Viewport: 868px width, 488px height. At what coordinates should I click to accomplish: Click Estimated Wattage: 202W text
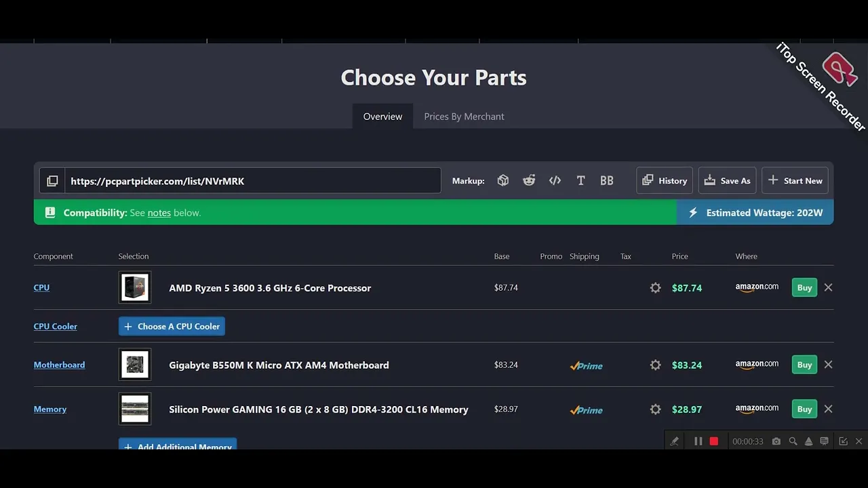point(764,213)
